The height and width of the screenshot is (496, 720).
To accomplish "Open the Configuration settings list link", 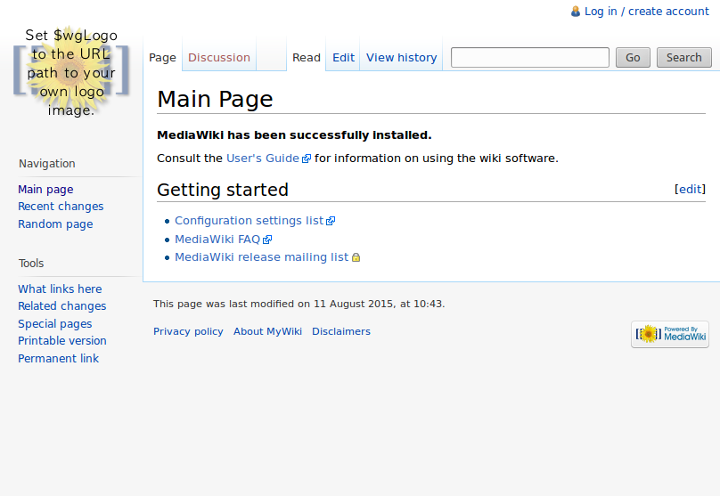I will point(249,221).
